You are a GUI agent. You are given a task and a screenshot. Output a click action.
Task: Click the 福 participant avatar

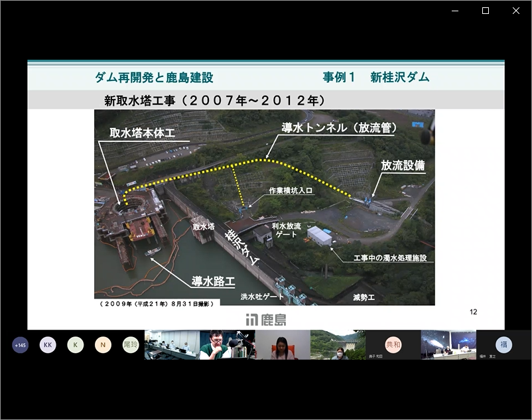[504, 345]
